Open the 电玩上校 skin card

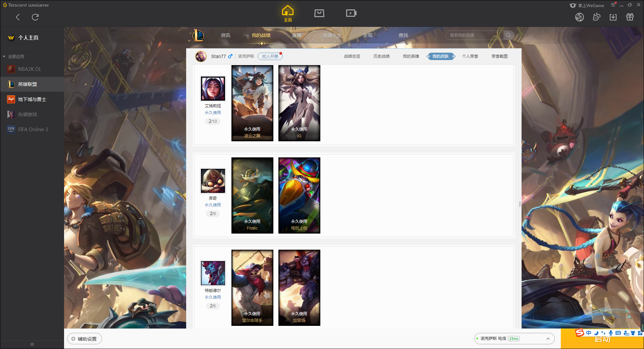click(x=299, y=195)
